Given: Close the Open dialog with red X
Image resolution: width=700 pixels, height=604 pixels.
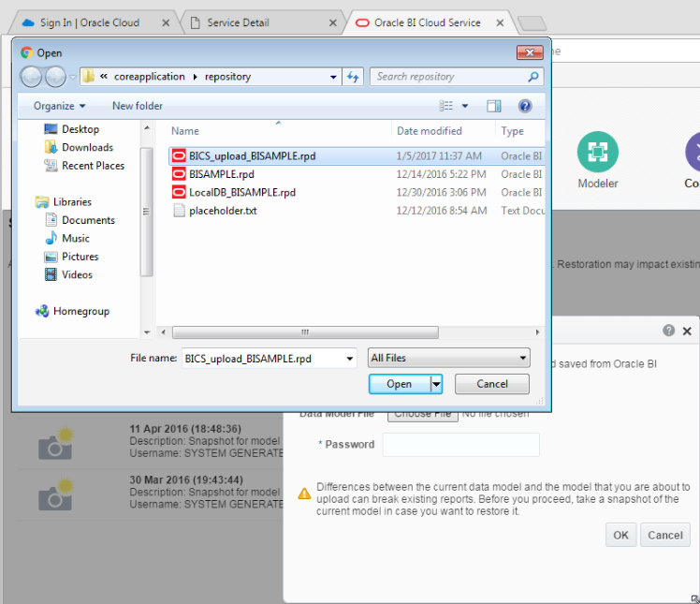Looking at the screenshot, I should click(x=530, y=52).
